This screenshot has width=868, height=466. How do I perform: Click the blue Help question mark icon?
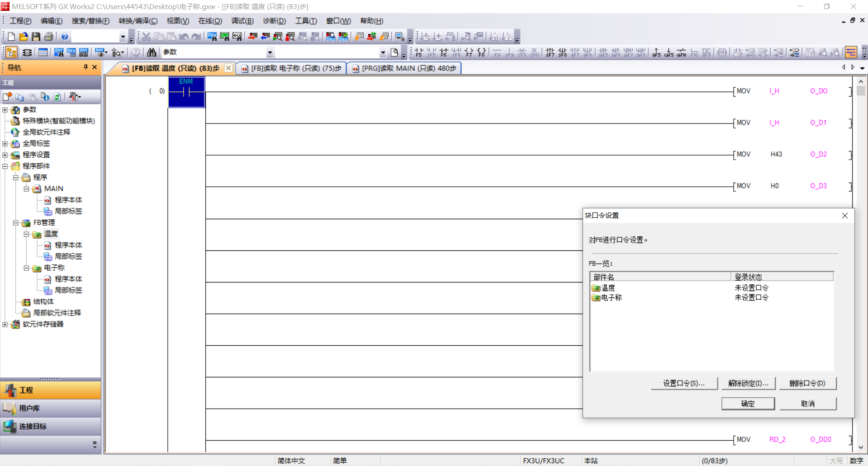click(x=65, y=37)
